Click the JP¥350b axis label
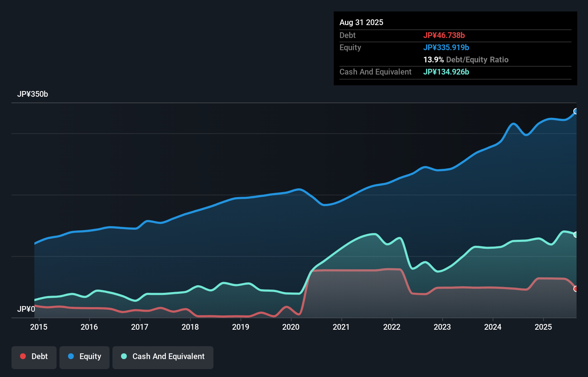This screenshot has height=377, width=588. coord(33,94)
